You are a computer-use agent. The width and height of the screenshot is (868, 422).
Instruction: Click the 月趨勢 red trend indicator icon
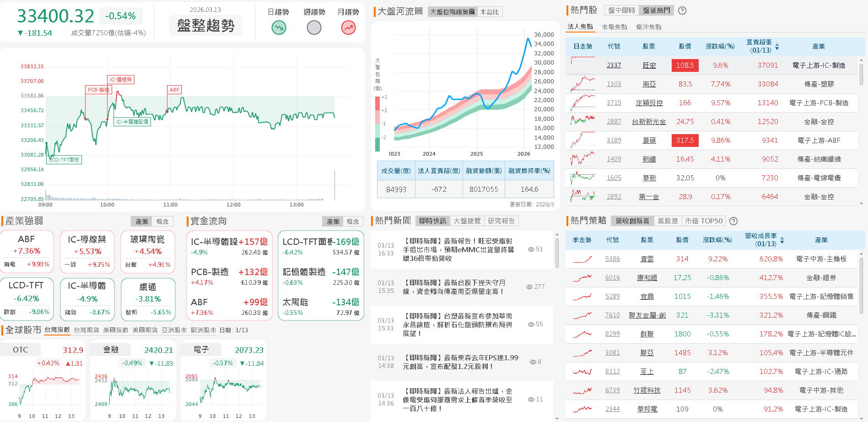(x=348, y=27)
